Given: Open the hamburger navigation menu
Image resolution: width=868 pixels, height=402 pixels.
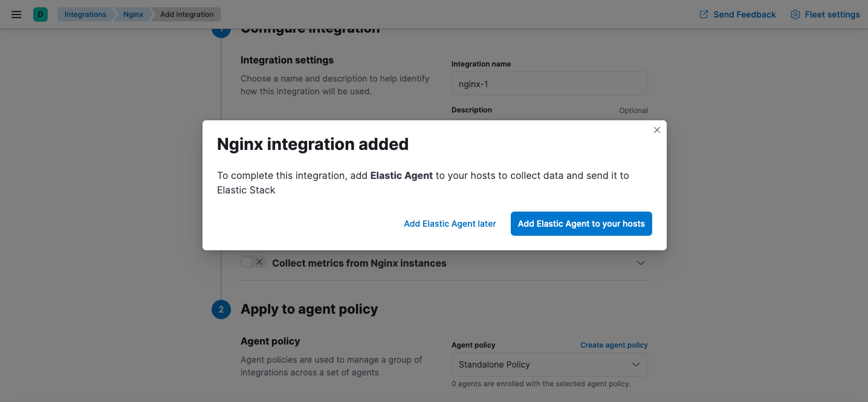Looking at the screenshot, I should coord(16,14).
